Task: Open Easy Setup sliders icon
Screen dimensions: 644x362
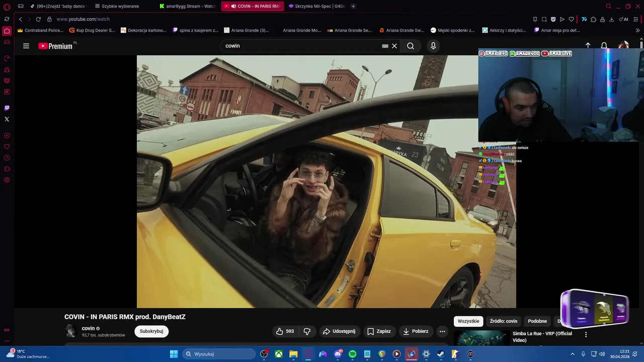Action: pos(636,19)
